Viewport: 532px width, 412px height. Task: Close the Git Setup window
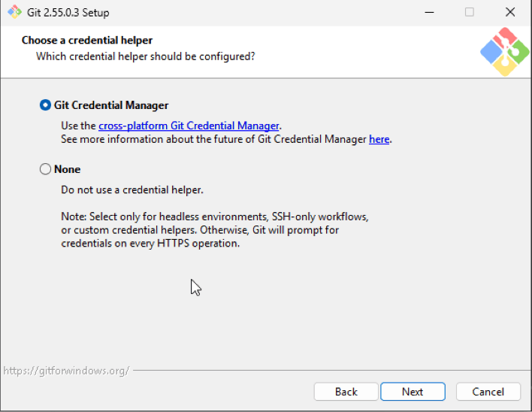(x=510, y=13)
